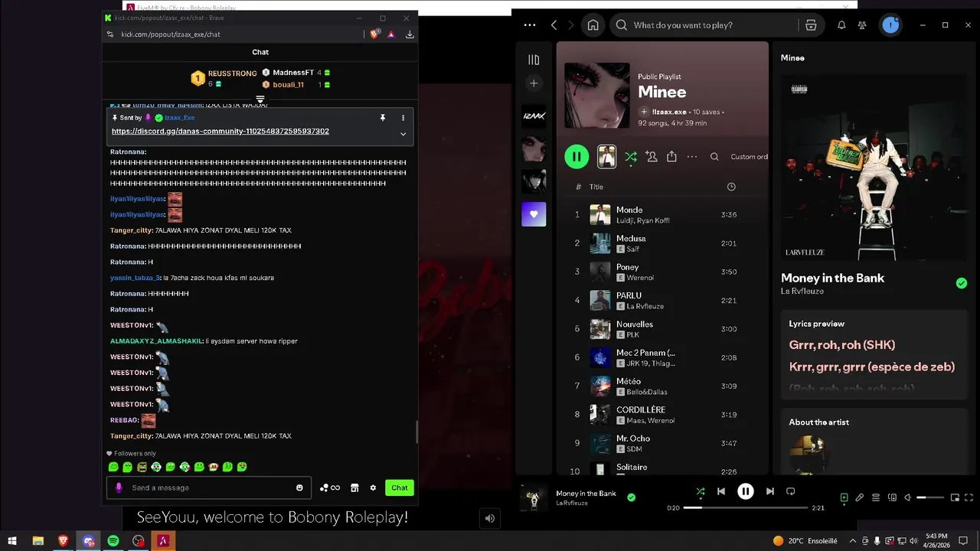Open more options for Minee playlist
The width and height of the screenshot is (980, 551).
[692, 157]
